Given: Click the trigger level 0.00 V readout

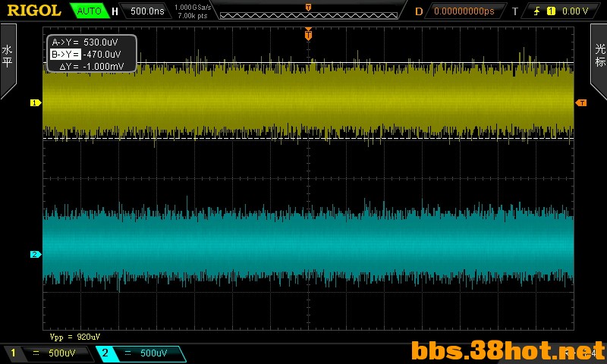Looking at the screenshot, I should pyautogui.click(x=575, y=11).
